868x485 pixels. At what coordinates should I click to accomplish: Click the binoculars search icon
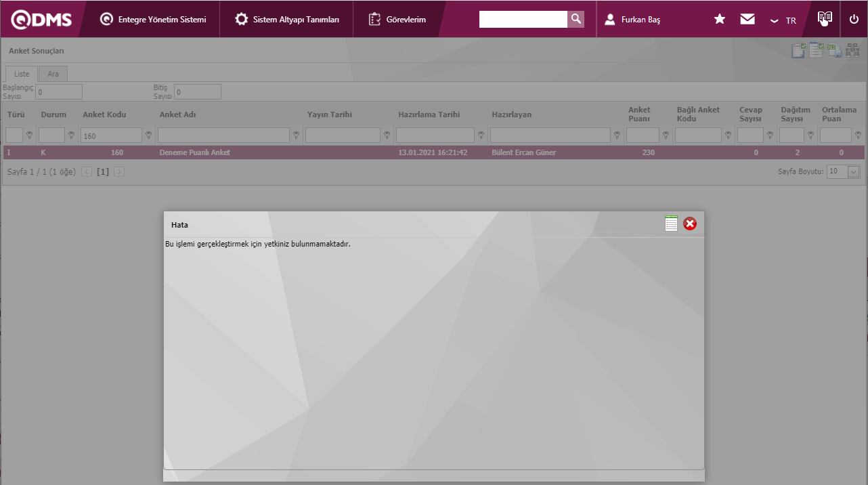click(x=852, y=51)
